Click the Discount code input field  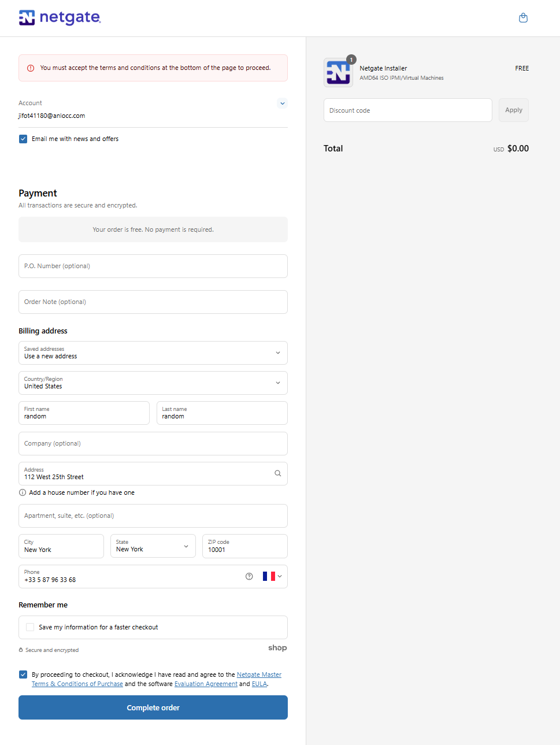(408, 110)
